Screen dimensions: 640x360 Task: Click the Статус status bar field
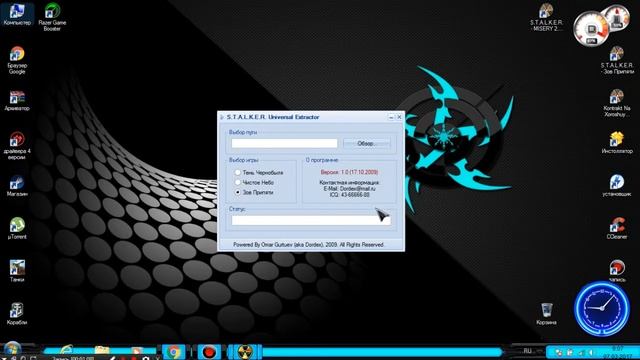[311, 220]
